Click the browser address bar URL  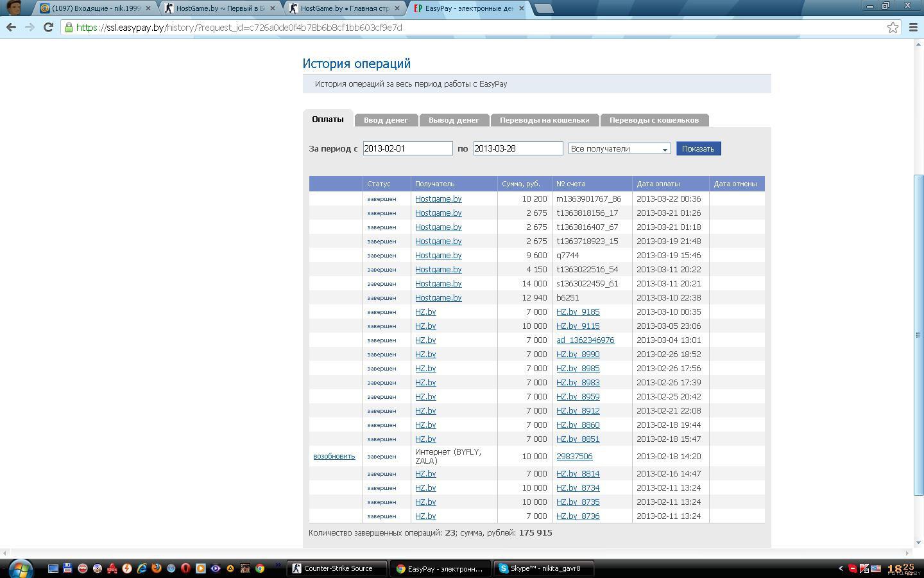coord(239,28)
